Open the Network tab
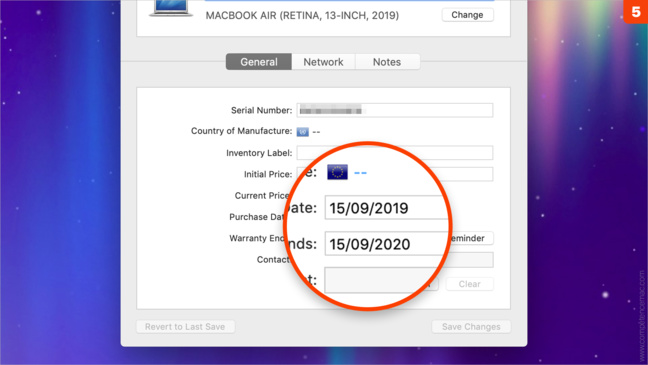648x365 pixels. (323, 62)
